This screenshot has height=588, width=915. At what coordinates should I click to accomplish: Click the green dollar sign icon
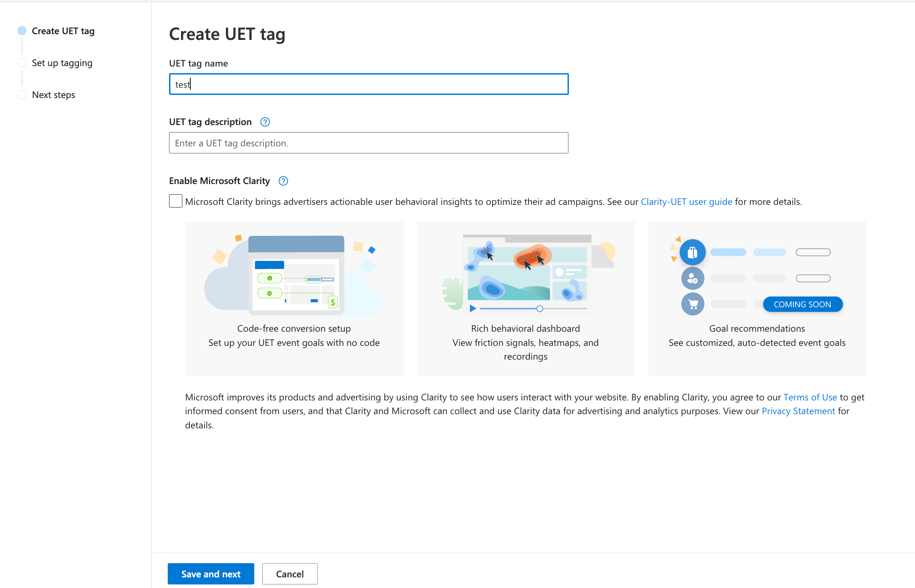[333, 302]
